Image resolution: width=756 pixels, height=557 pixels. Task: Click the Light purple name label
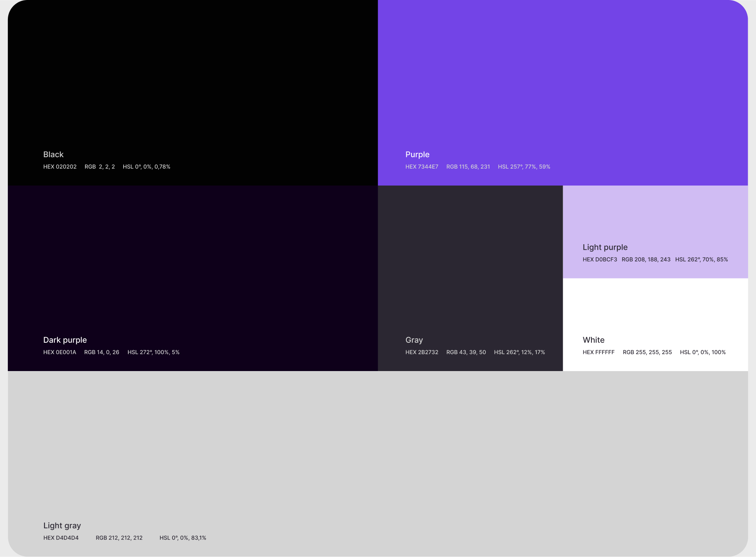pyautogui.click(x=605, y=247)
